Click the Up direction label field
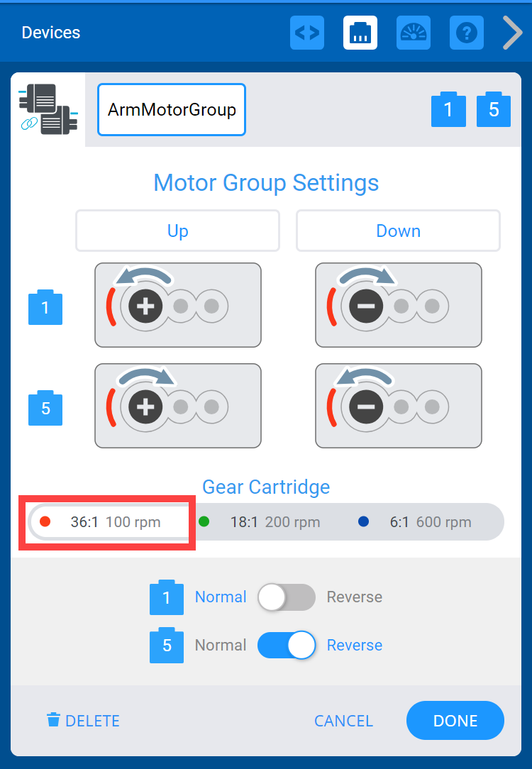The image size is (532, 769). click(177, 231)
